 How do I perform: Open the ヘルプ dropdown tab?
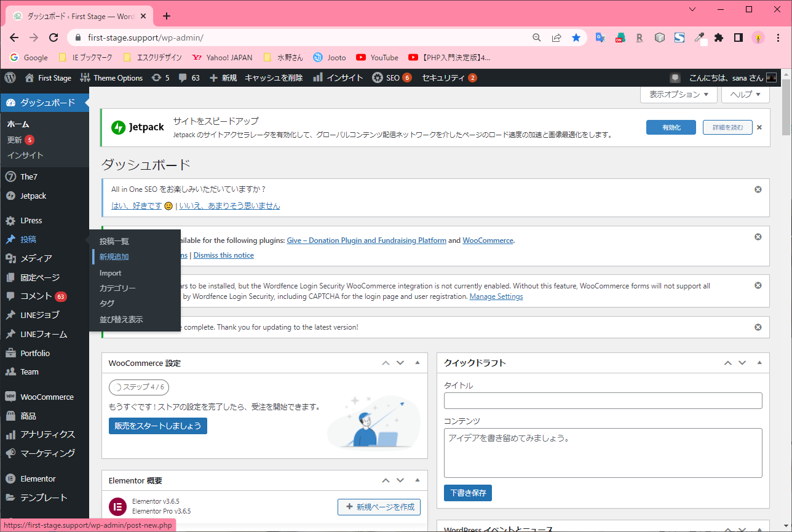point(745,95)
